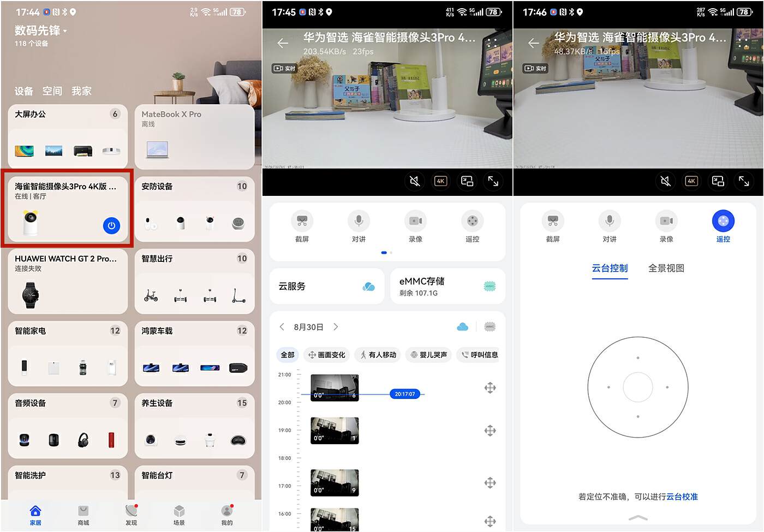Open the 全景视图 panorama view tab
764x532 pixels.
coord(666,268)
